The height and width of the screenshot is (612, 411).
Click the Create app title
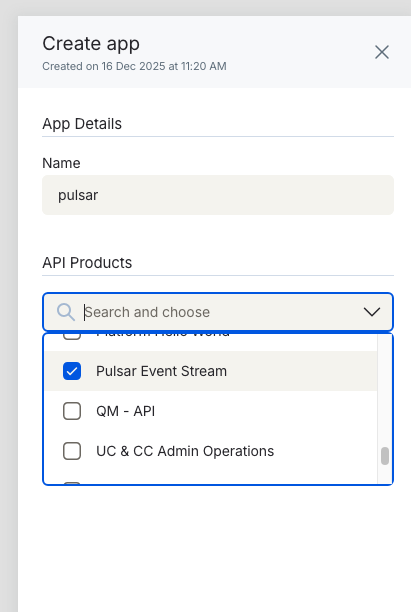click(91, 43)
